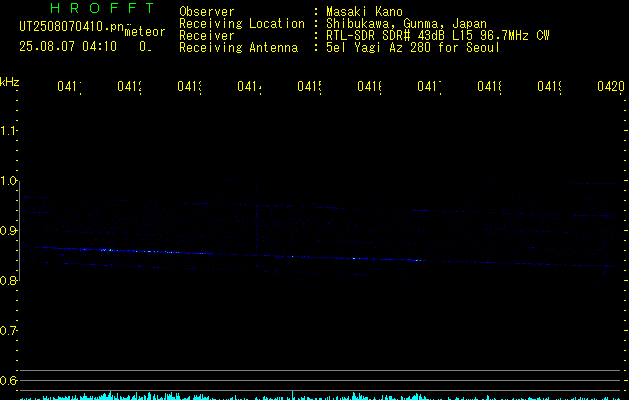The width and height of the screenshot is (629, 400).
Task: Click 'Receiving Location' label
Action: (x=242, y=24)
